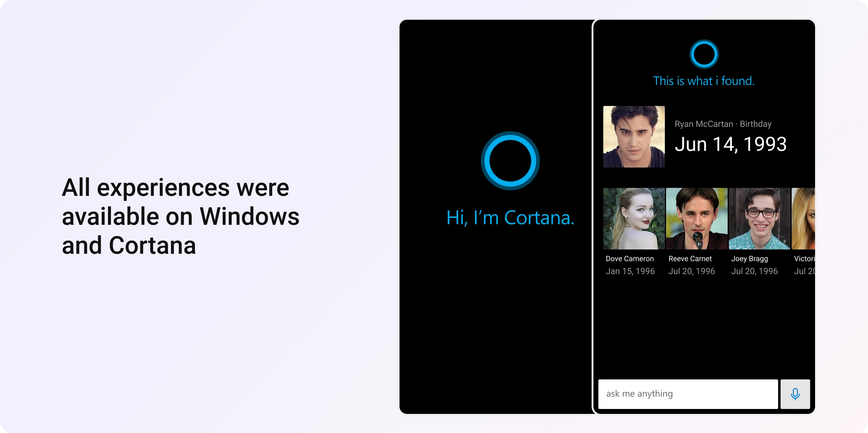Click the "ask me anything" input field
Viewport: 868px width, 433px height.
coord(688,394)
